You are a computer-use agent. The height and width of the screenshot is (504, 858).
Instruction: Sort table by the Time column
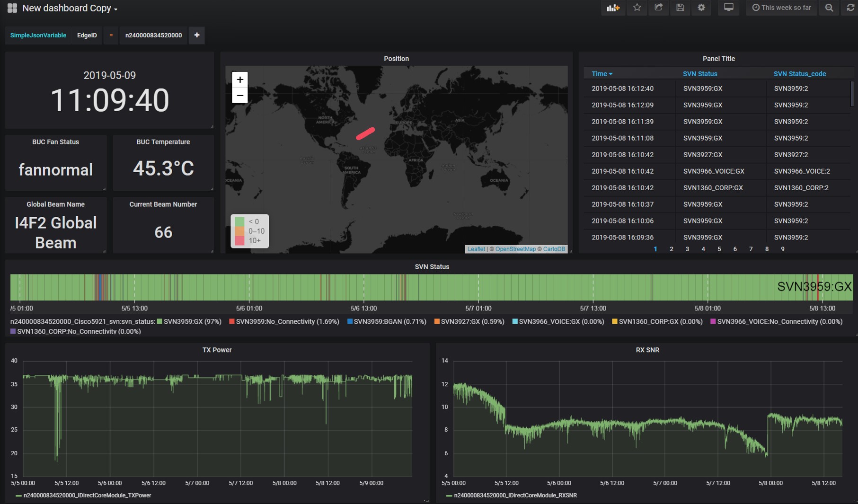602,74
